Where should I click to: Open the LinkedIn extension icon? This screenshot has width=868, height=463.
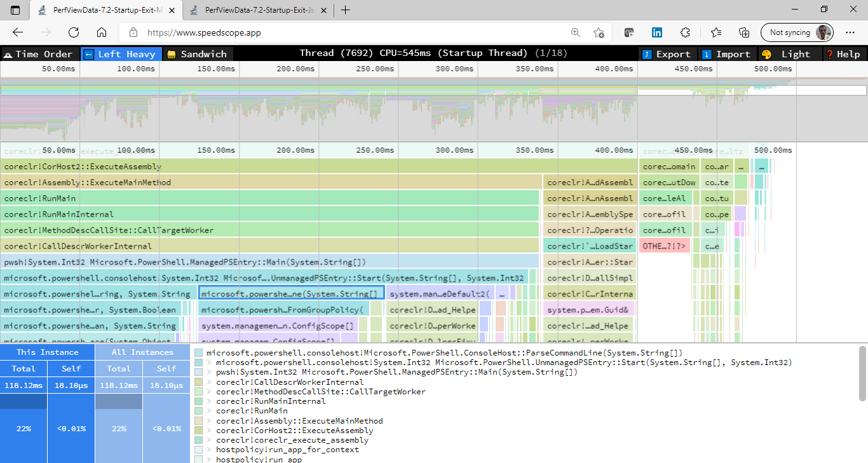[657, 32]
